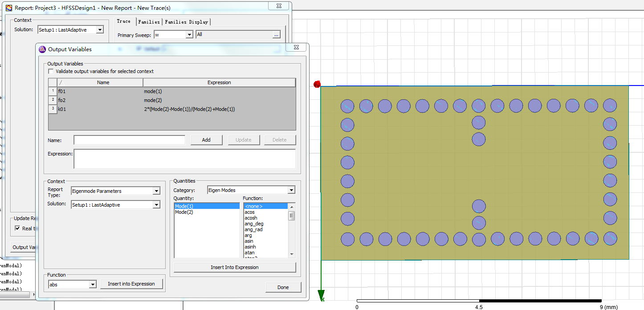Open the Report Type dropdown
The image size is (644, 310).
156,191
